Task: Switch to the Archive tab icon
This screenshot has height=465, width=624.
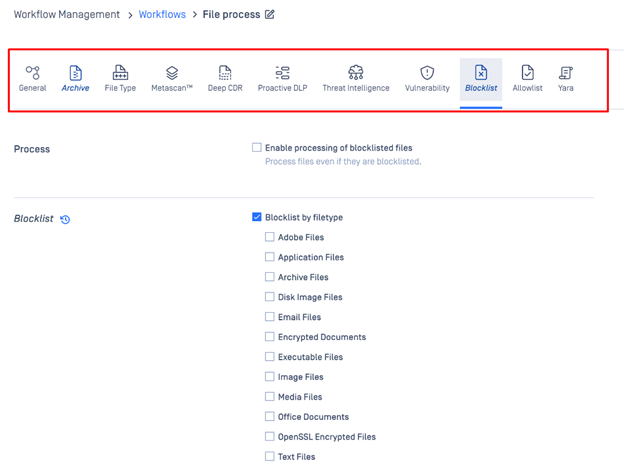Action: 76,73
